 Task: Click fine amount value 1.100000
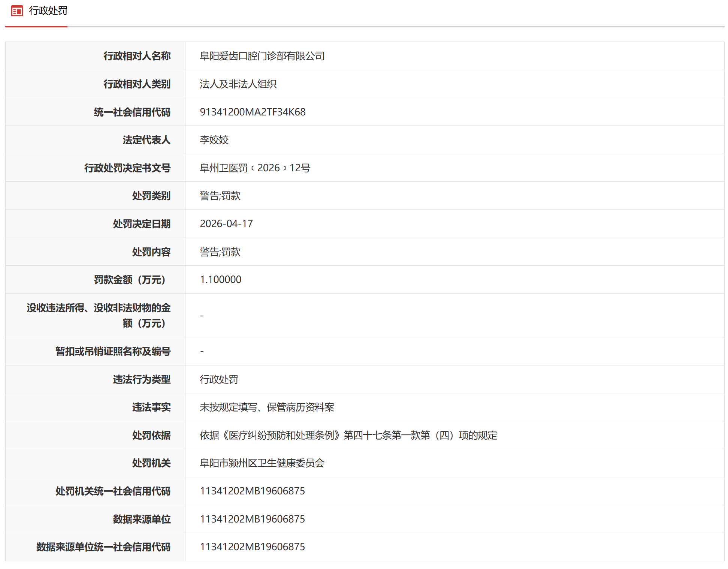click(220, 280)
